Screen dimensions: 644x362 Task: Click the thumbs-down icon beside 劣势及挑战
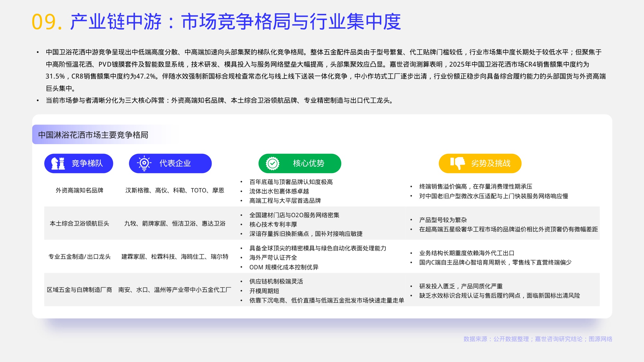457,163
